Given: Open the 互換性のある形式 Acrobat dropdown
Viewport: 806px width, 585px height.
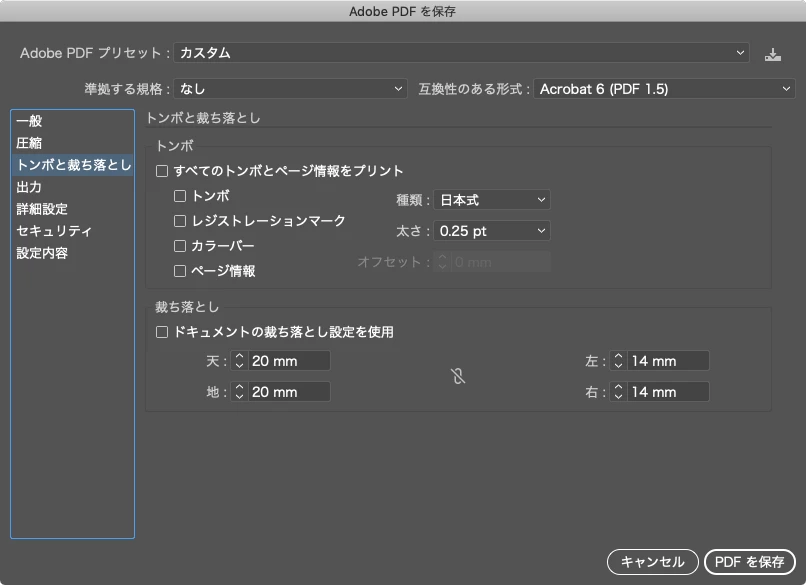Looking at the screenshot, I should click(x=664, y=89).
